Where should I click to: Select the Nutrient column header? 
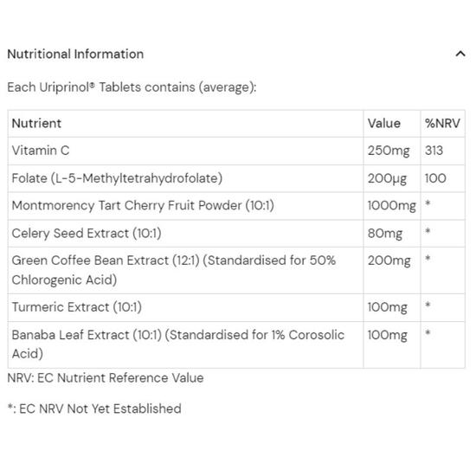tap(36, 123)
